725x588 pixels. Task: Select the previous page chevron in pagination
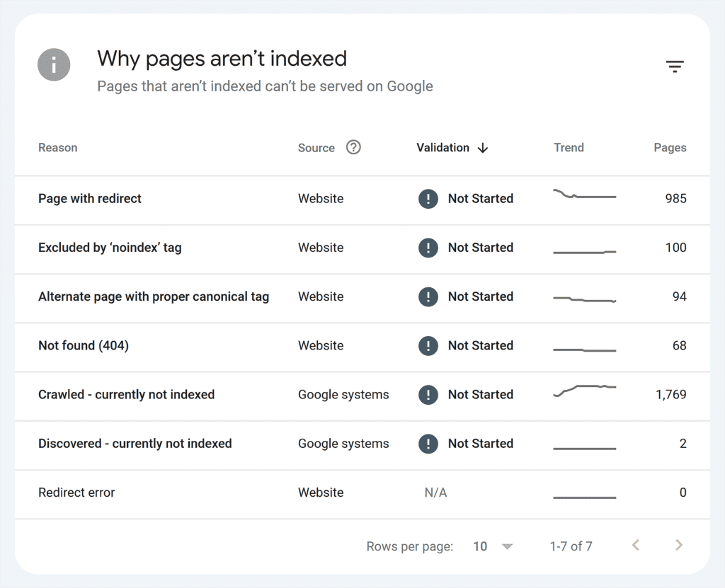click(635, 545)
